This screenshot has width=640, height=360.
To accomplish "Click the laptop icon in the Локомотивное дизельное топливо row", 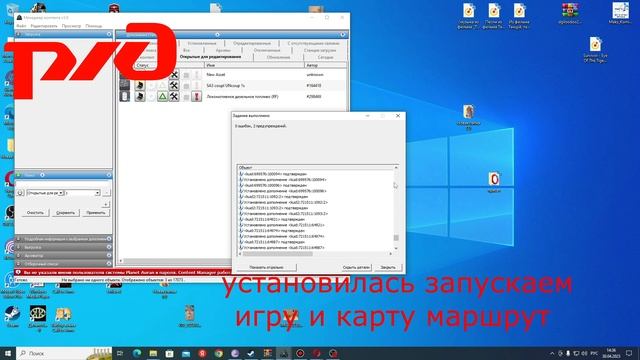I will tap(140, 96).
